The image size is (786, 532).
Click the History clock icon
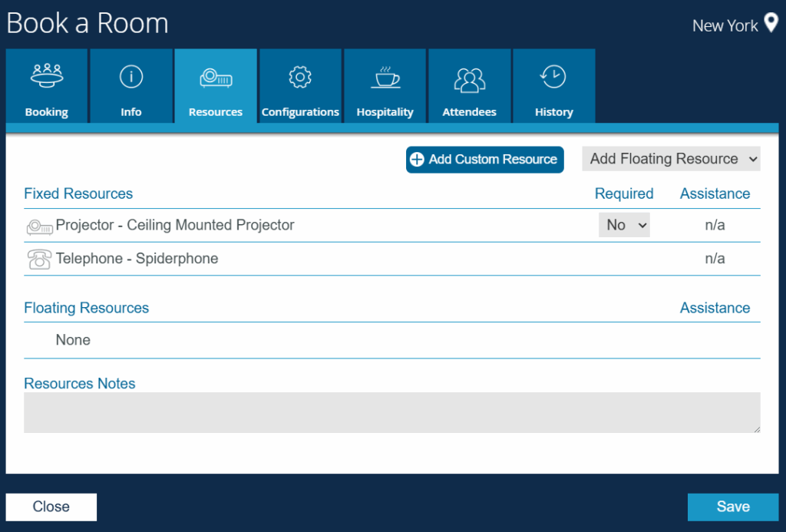pos(553,76)
